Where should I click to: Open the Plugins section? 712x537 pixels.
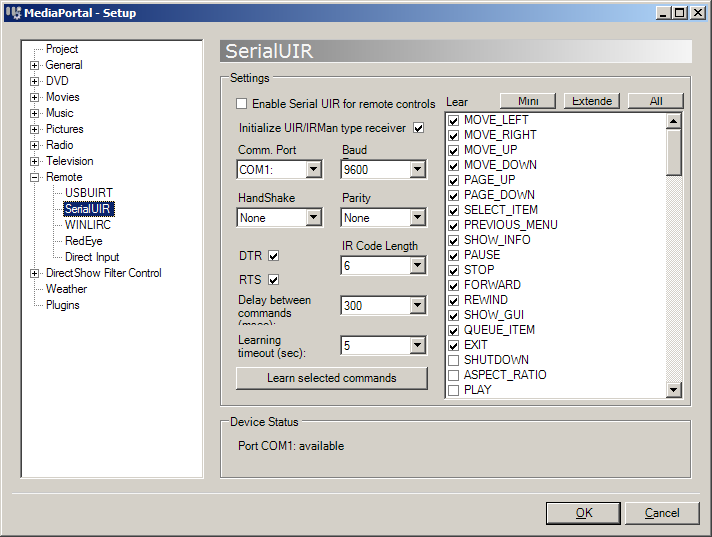tap(62, 305)
